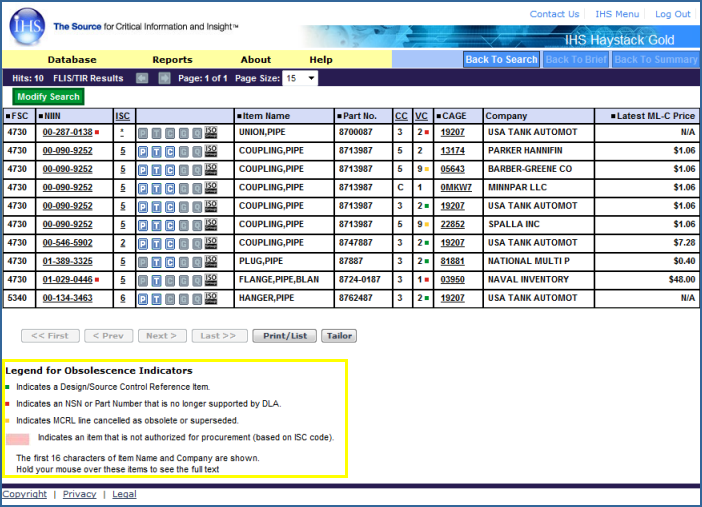The width and height of the screenshot is (702, 507).
Task: Select the 8724-0187 part number cell
Action: pyautogui.click(x=363, y=279)
